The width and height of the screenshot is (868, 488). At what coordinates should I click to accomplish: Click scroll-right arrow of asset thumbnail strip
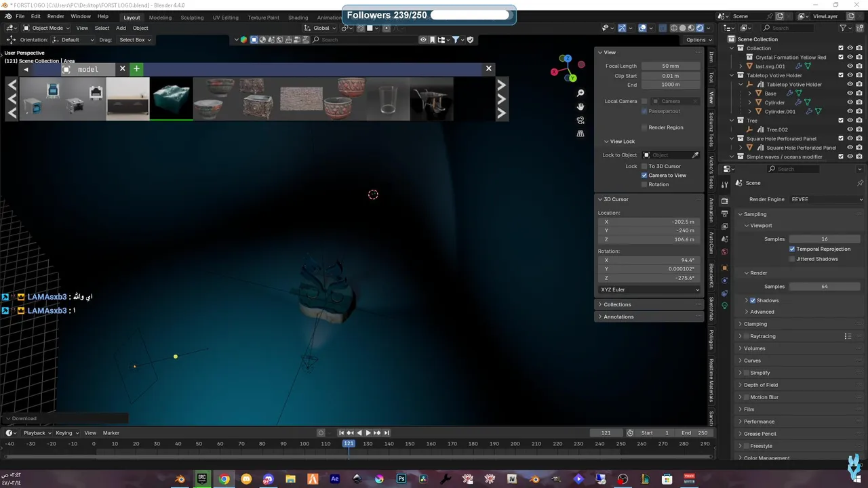[x=502, y=99]
